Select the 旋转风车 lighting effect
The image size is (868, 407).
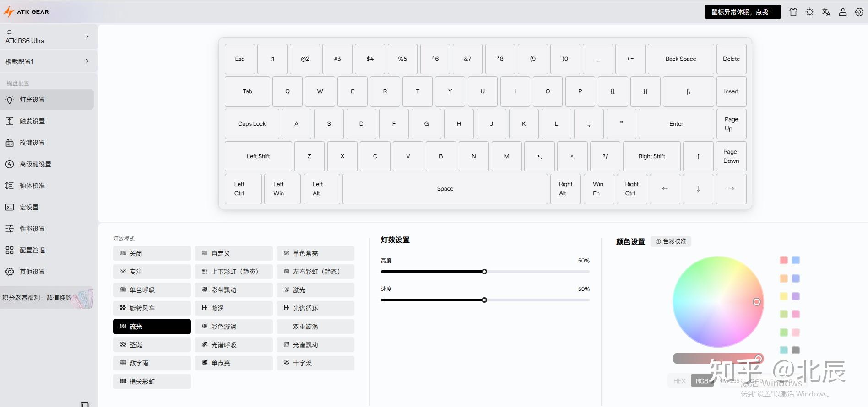tap(152, 308)
